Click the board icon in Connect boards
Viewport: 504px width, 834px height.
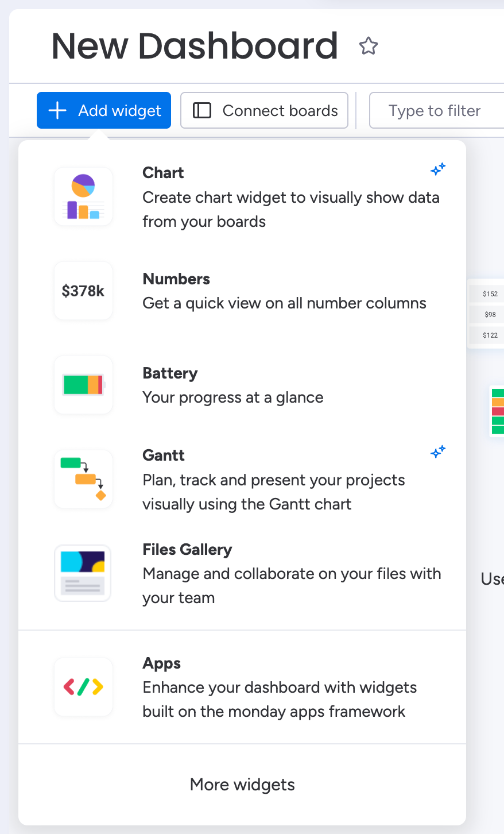pyautogui.click(x=202, y=110)
